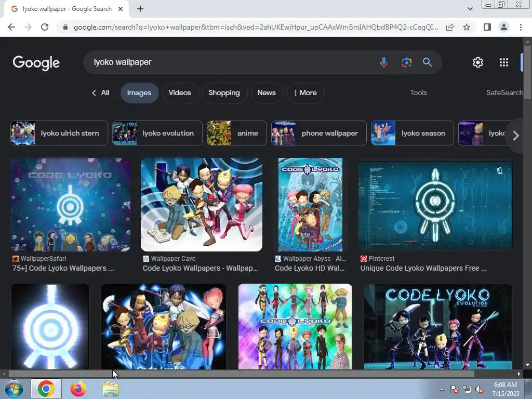The height and width of the screenshot is (399, 532).
Task: Launch Firefox from the taskbar
Action: click(x=78, y=389)
